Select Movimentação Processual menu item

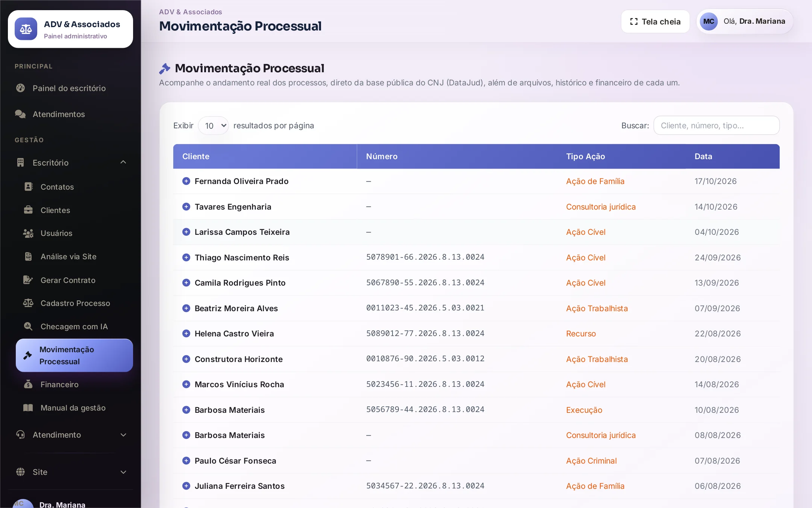(x=74, y=356)
